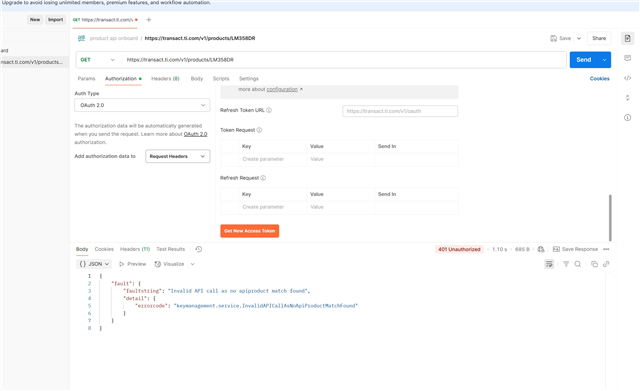Toggle the word wrap icon in response

coord(549,264)
